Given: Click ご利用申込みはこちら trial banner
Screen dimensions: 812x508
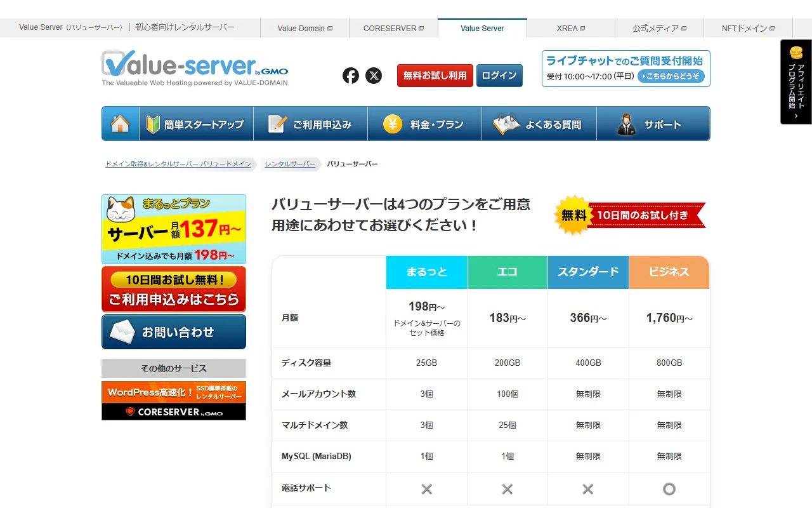Looking at the screenshot, I should 174,289.
